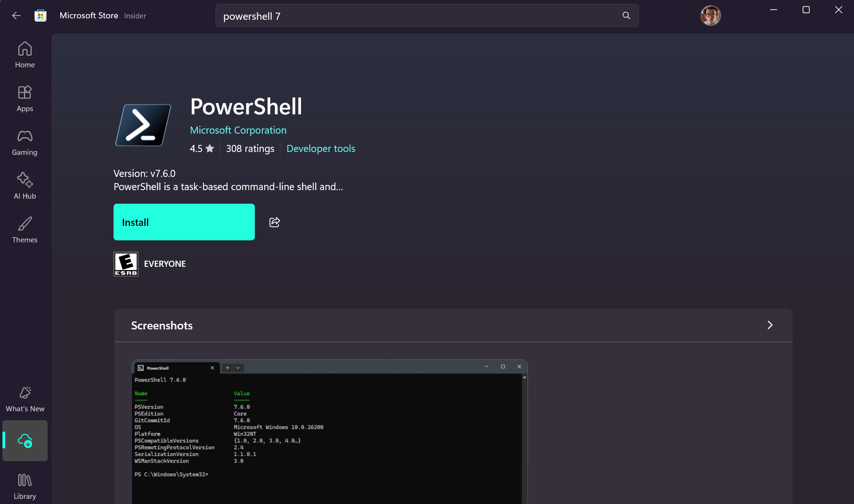Open the Themes section
The width and height of the screenshot is (854, 504).
[x=24, y=229]
